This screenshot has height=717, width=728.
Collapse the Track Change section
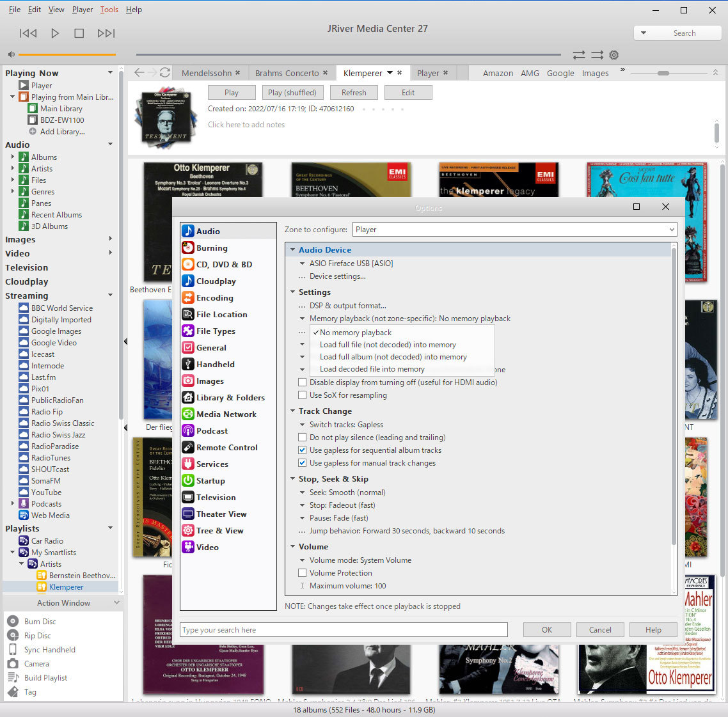click(x=292, y=411)
